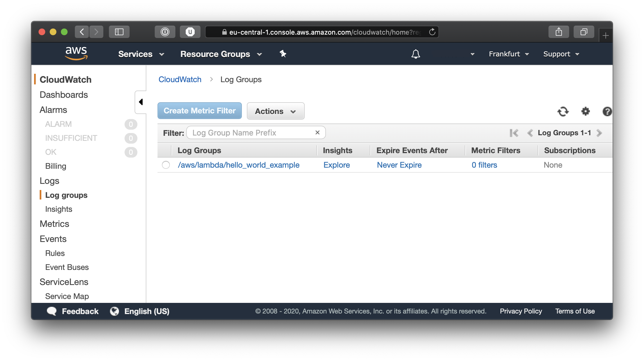Screen dimensions: 644x361
Task: Click the Create Metric Filter button
Action: [x=199, y=111]
